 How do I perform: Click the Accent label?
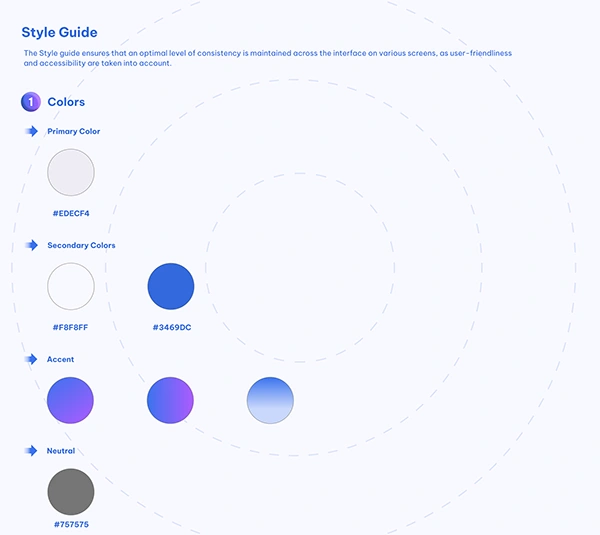pos(61,359)
